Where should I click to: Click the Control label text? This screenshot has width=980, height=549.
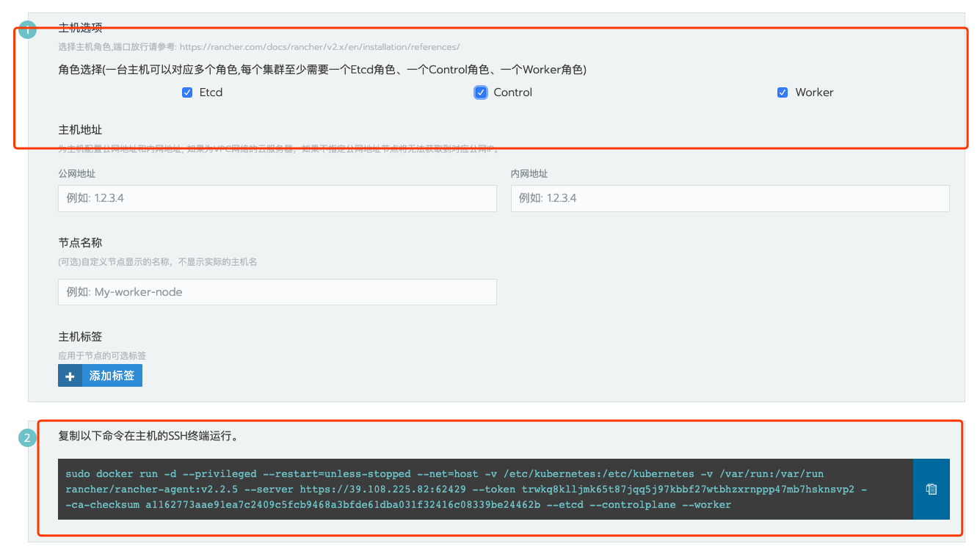tap(512, 92)
